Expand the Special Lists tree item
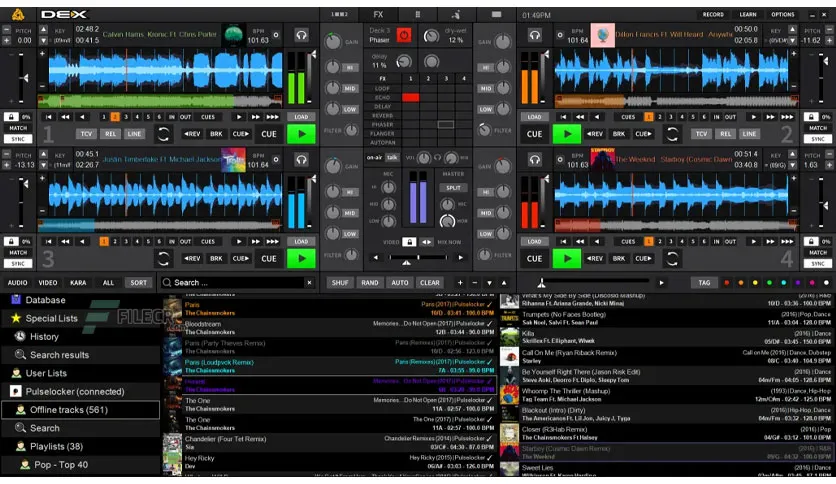Viewport: 836px width, 484px height. (51, 318)
